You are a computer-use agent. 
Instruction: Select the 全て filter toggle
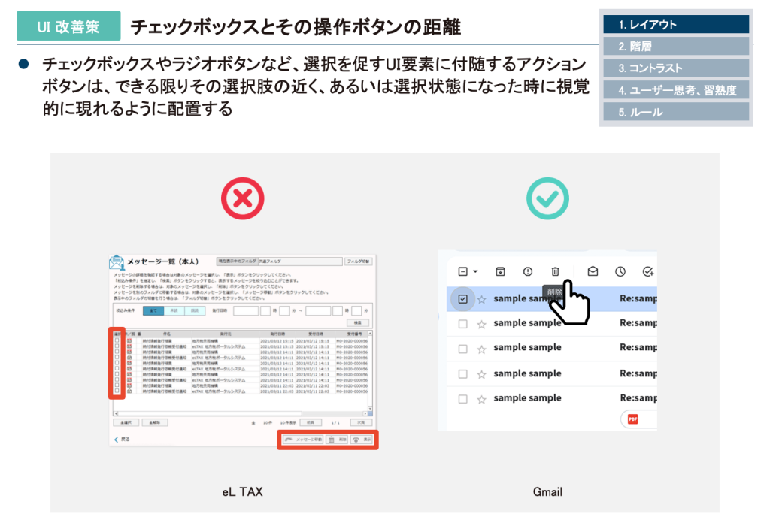coord(153,310)
